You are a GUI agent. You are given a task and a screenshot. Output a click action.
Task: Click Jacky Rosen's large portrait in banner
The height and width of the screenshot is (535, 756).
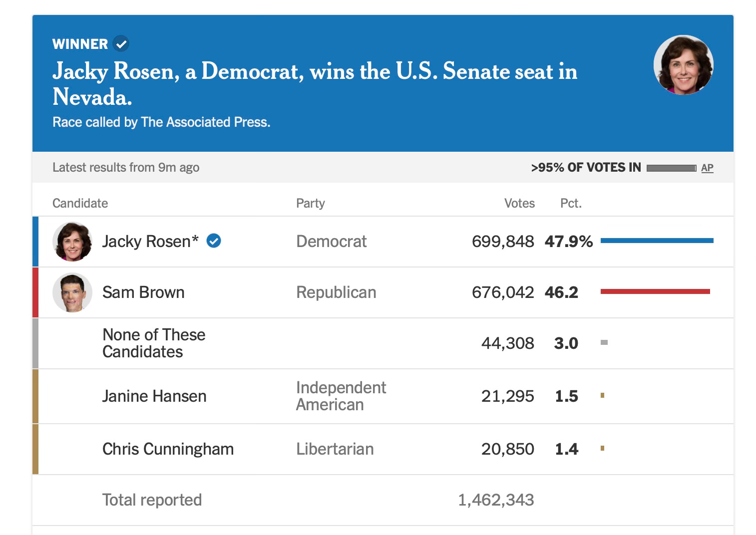pos(683,65)
